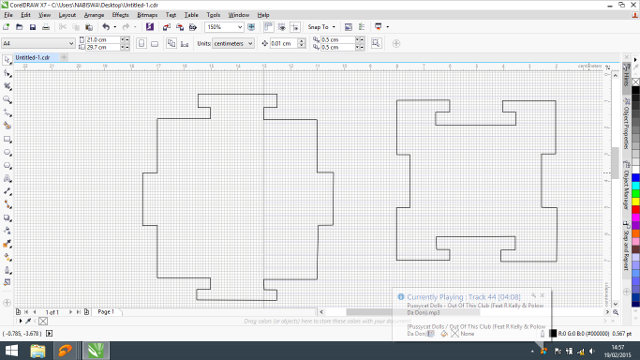The height and width of the screenshot is (360, 640).
Task: Open the Arrange menu
Action: point(94,15)
